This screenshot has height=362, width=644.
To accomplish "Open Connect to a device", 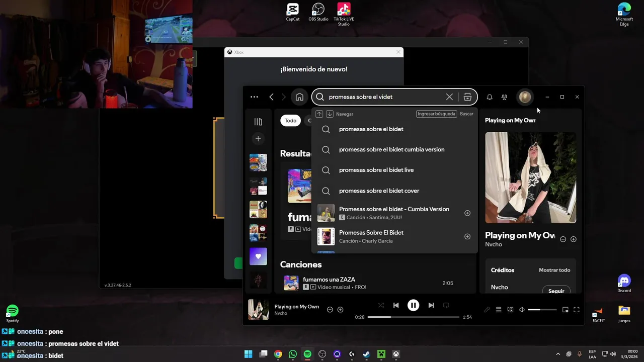I will (x=510, y=310).
